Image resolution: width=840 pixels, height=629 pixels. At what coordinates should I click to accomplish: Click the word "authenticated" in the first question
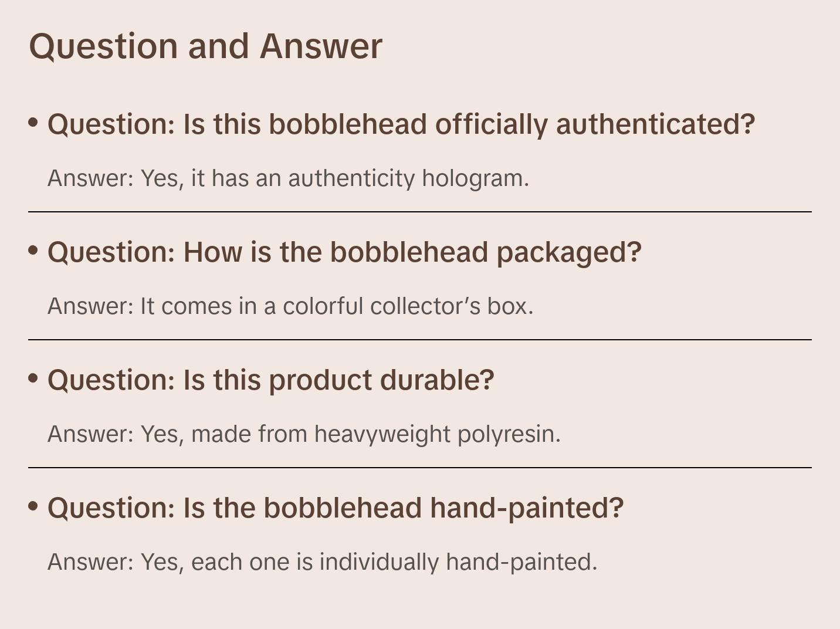pyautogui.click(x=655, y=124)
